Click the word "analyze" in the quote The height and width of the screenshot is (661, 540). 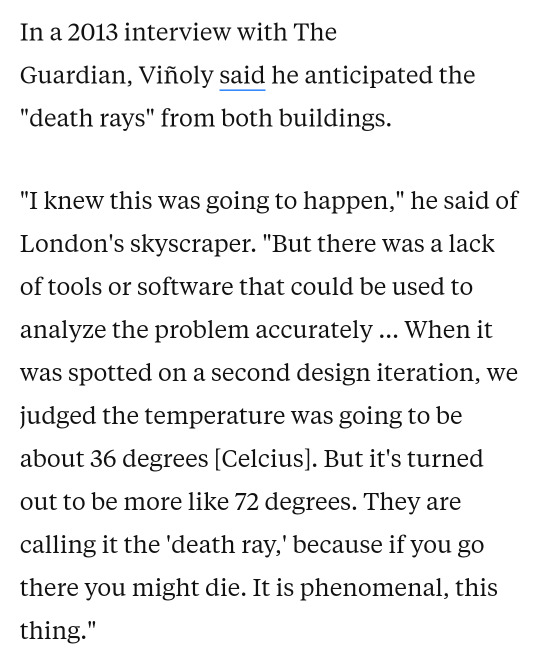click(x=62, y=331)
